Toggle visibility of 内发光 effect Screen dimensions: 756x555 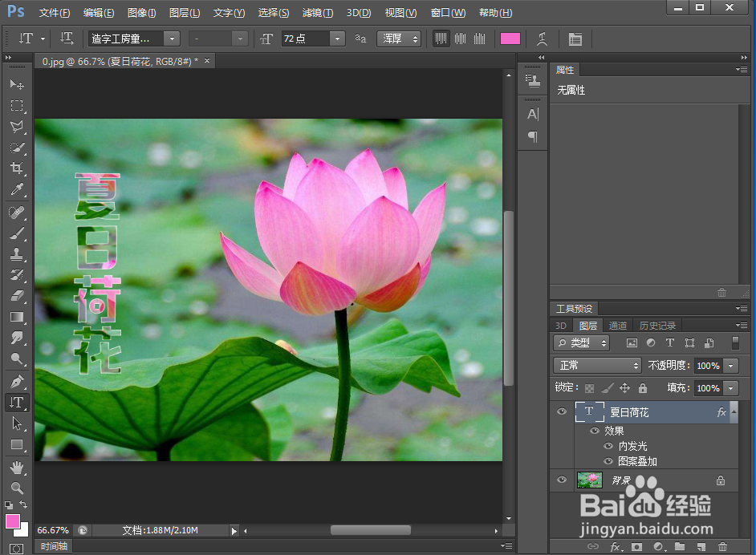608,446
